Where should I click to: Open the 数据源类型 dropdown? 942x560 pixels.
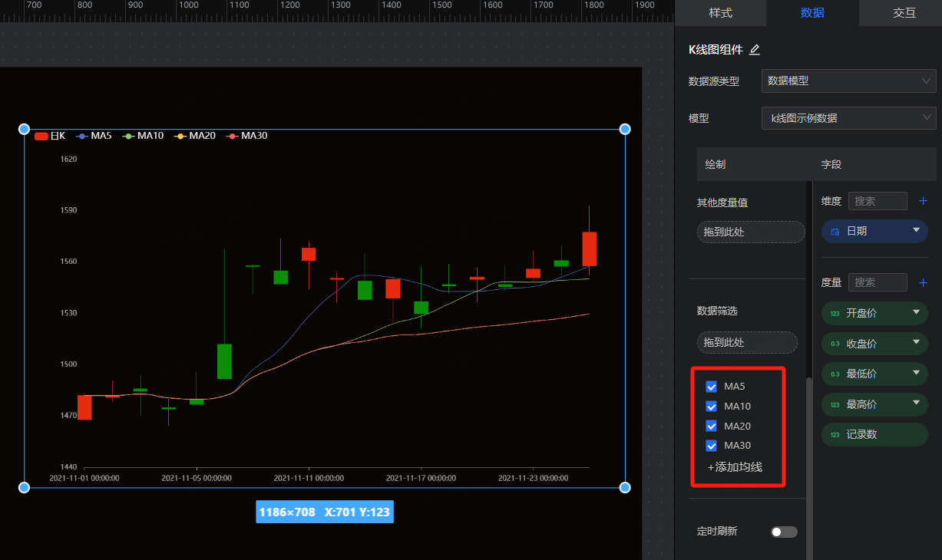(x=848, y=81)
